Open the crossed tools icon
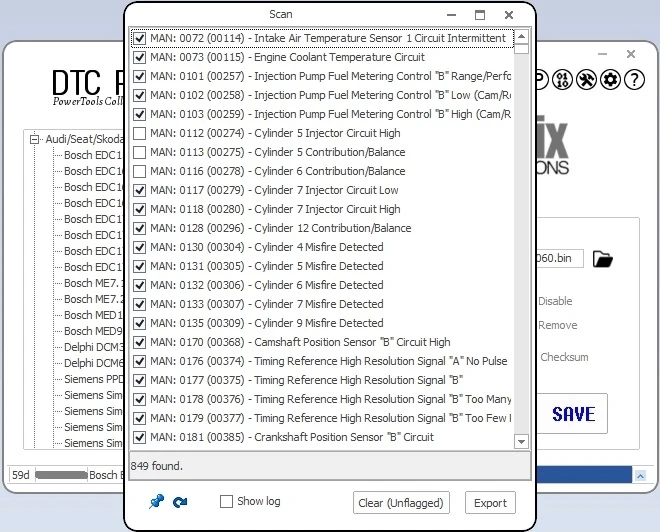This screenshot has height=532, width=660. pos(586,80)
